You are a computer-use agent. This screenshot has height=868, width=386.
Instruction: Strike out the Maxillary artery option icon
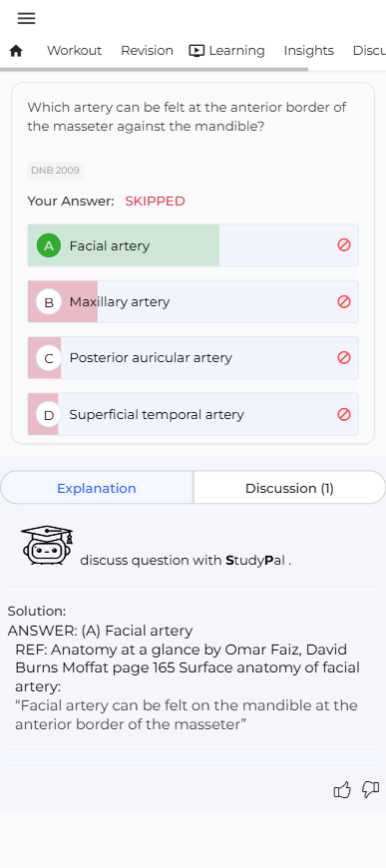pyautogui.click(x=344, y=301)
